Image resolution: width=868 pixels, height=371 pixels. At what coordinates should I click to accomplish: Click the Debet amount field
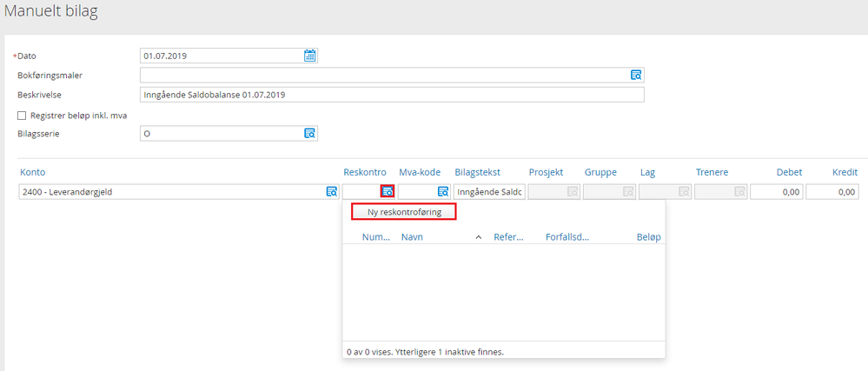click(x=777, y=192)
